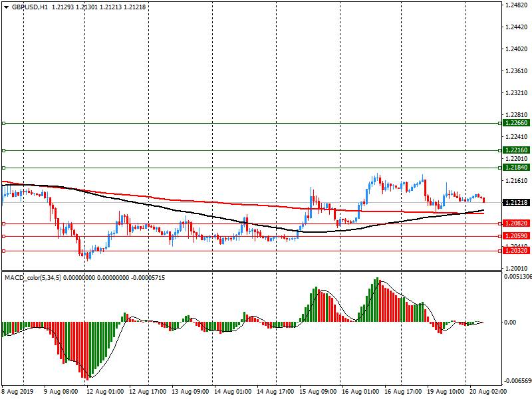Click the 1.22810 price scale value
Image resolution: width=532 pixels, height=399 pixels.
point(517,115)
